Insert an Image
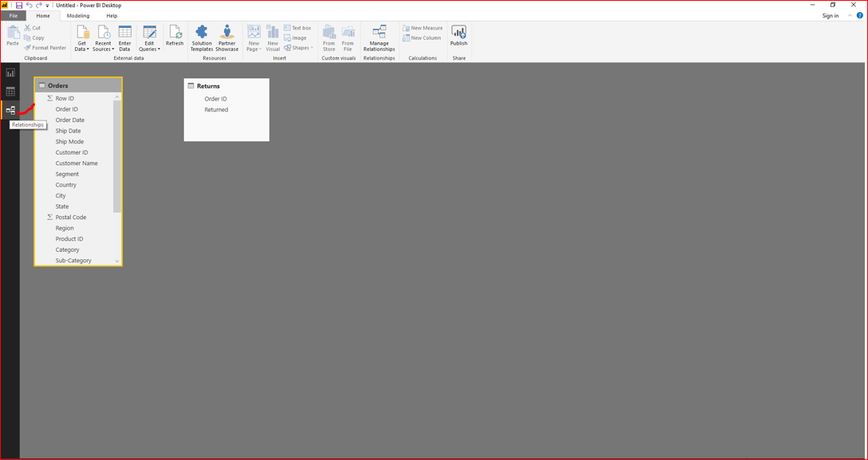The height and width of the screenshot is (460, 868). click(295, 37)
